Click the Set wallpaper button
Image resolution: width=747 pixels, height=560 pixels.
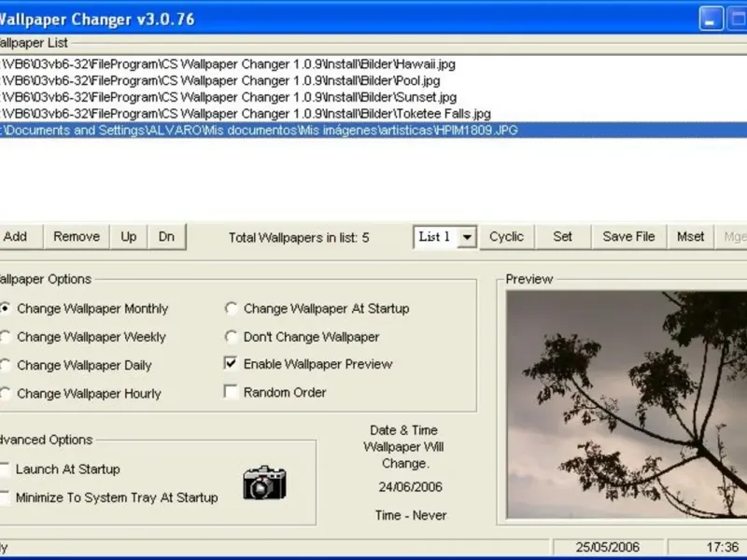point(562,237)
